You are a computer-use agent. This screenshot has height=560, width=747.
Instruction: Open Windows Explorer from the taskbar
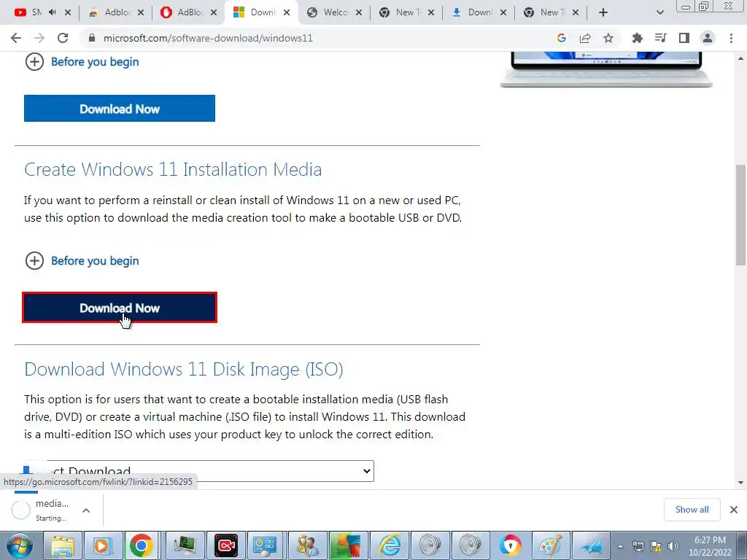(x=63, y=545)
